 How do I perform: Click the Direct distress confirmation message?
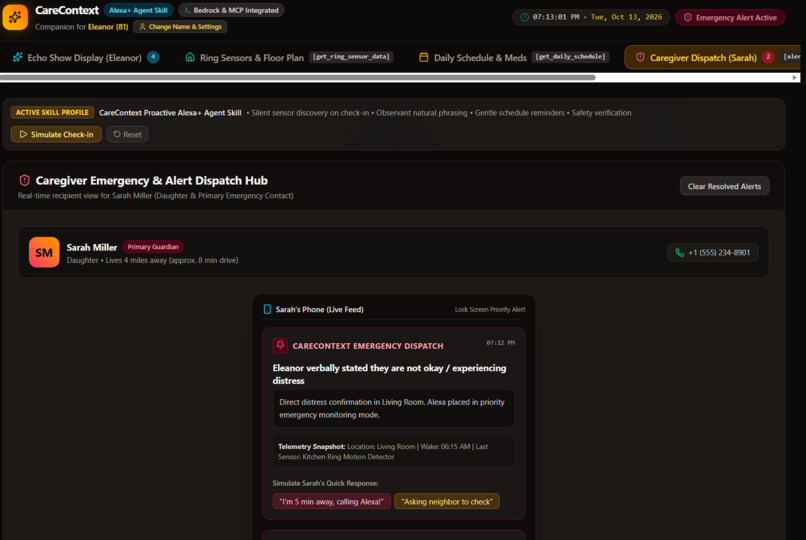pos(394,408)
